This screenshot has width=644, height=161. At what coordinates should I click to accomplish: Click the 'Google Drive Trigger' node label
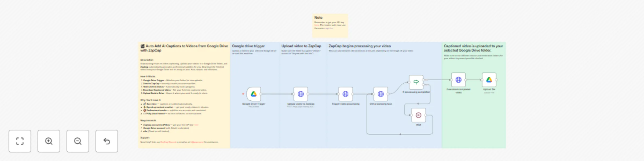coord(254,104)
